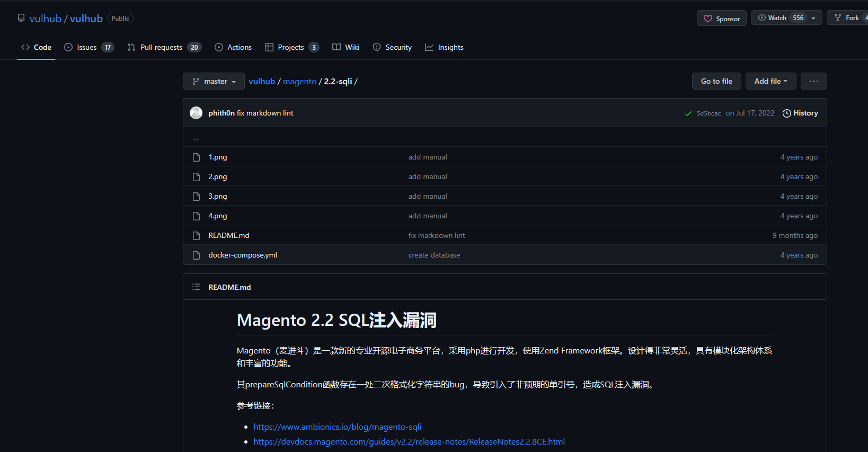The width and height of the screenshot is (868, 452).
Task: Open the vulhub owner link in header
Action: (x=46, y=19)
